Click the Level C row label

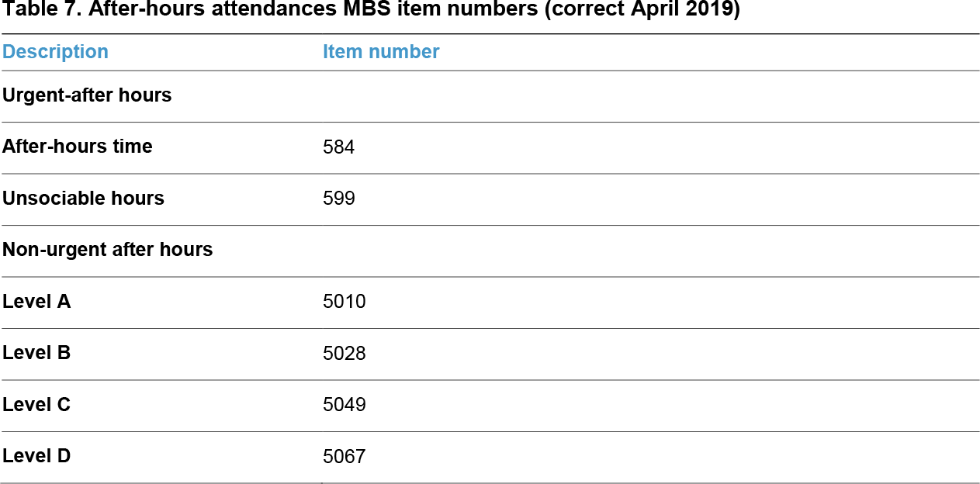coord(36,405)
